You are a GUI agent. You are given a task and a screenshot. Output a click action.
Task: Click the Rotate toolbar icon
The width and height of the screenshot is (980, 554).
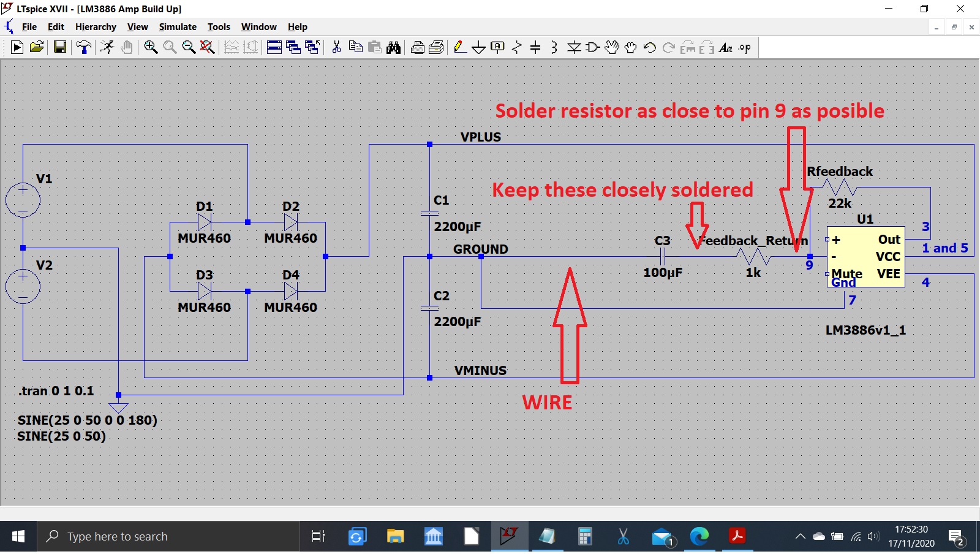(688, 47)
